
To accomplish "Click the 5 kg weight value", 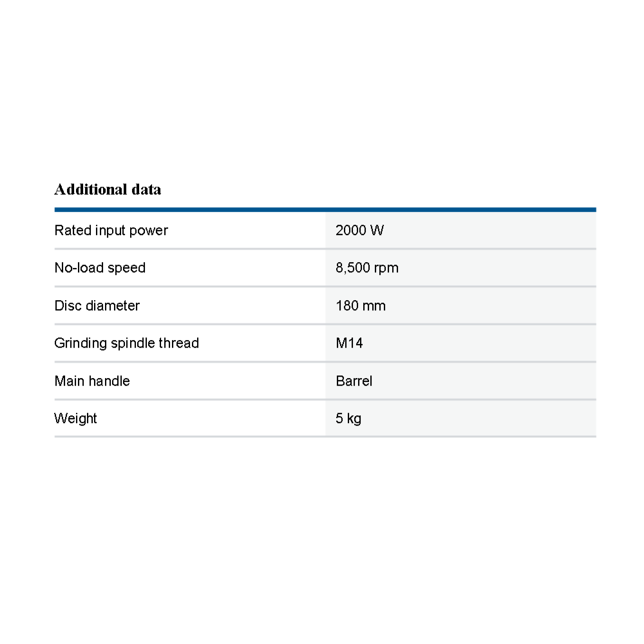I will tap(348, 419).
